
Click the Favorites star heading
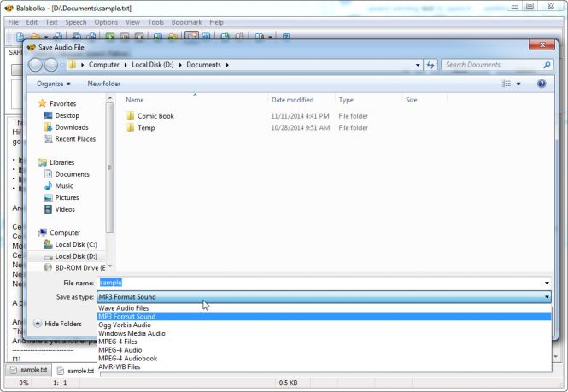[x=62, y=103]
